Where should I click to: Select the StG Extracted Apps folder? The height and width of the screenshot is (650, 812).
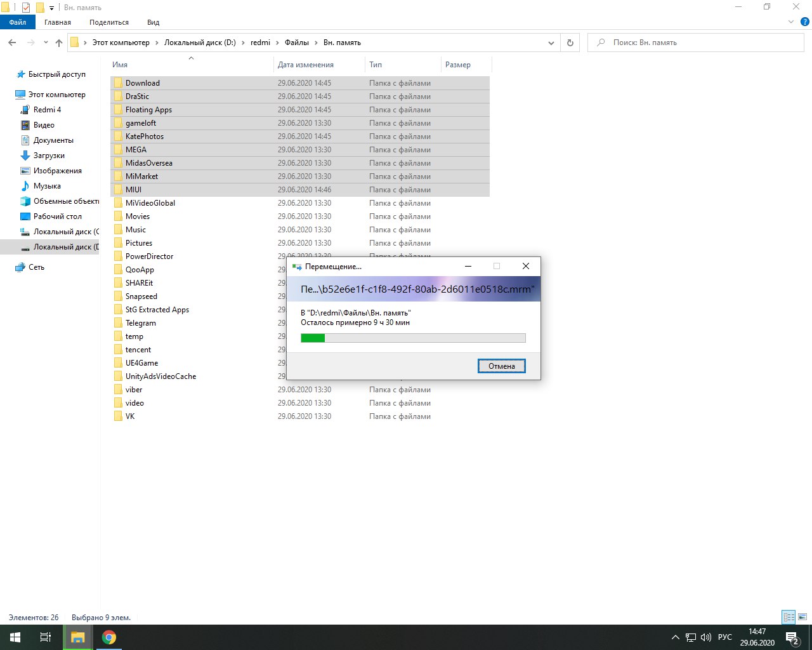[157, 310]
